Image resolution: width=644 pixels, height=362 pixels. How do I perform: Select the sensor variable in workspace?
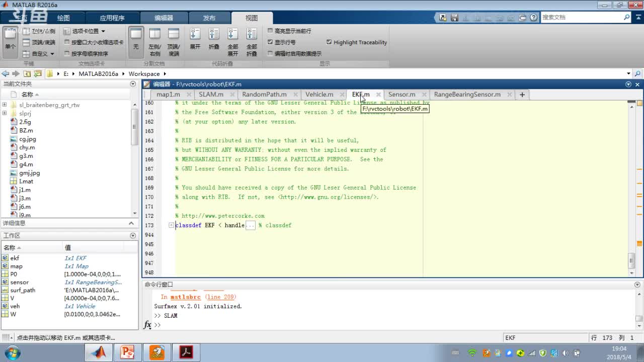(20, 282)
